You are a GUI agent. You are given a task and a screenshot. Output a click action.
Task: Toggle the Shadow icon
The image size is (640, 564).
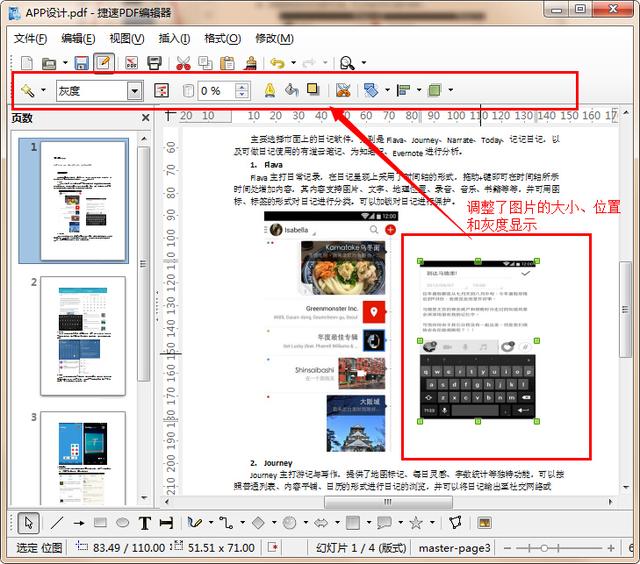pyautogui.click(x=313, y=89)
